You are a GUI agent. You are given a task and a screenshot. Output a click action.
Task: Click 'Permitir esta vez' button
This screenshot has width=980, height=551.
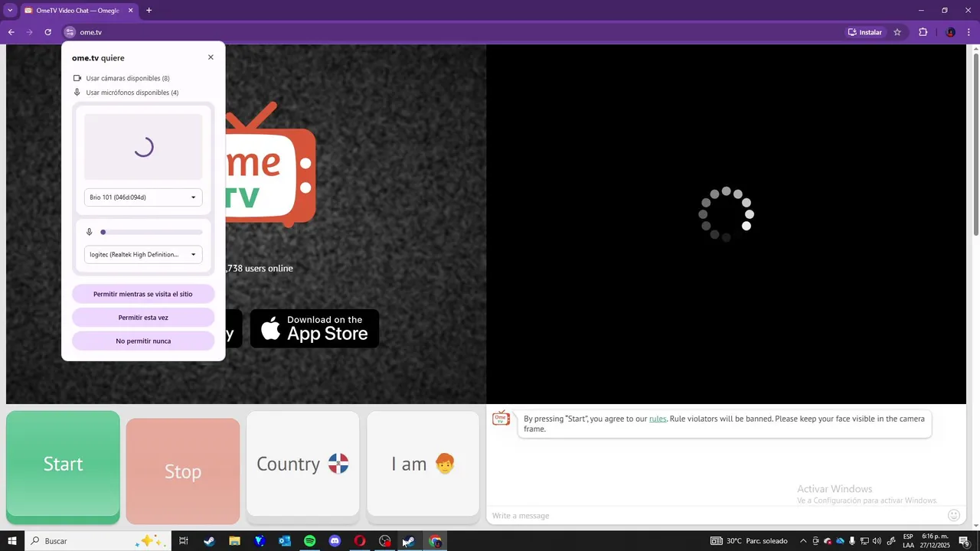pyautogui.click(x=143, y=318)
